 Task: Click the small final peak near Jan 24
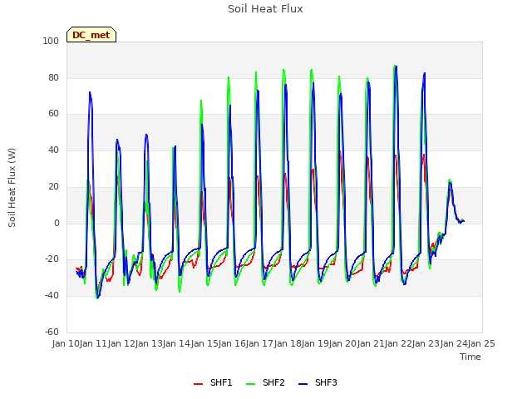tap(450, 180)
